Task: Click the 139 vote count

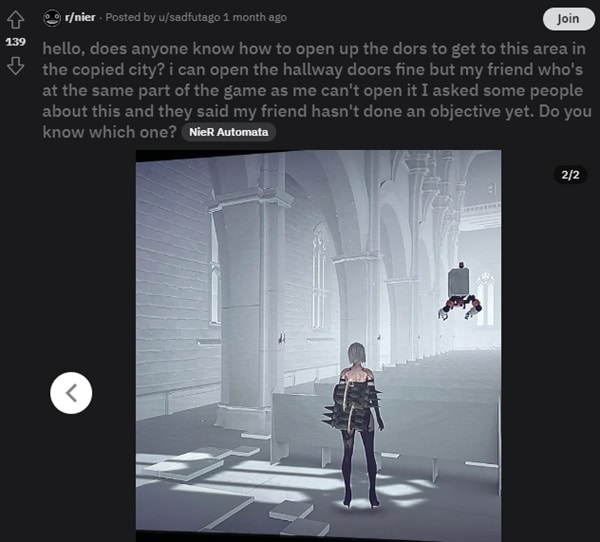Action: click(15, 42)
